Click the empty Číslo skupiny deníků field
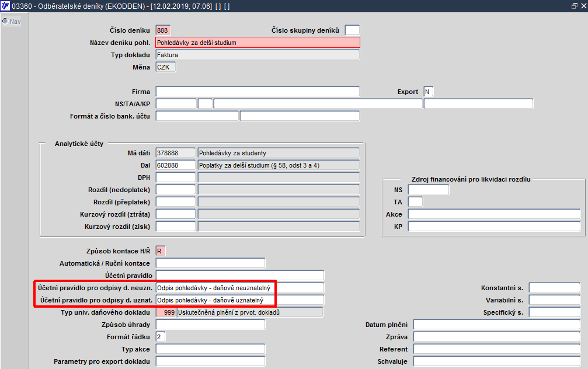The height and width of the screenshot is (369, 588). click(x=352, y=30)
